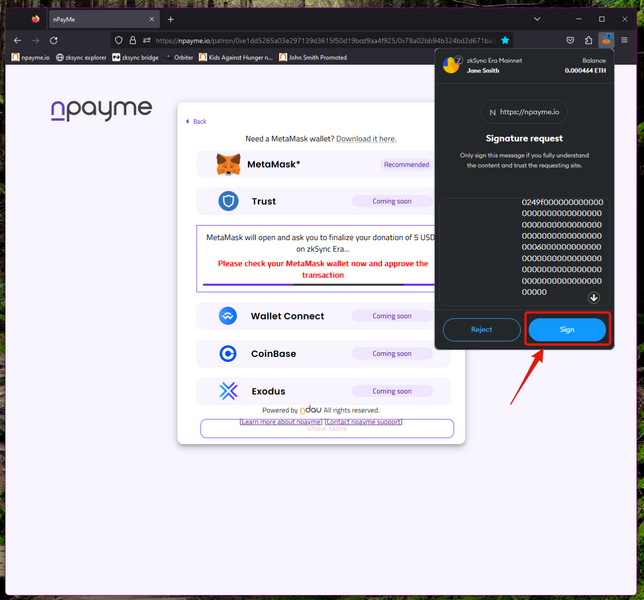Sign the MetaMask signature request
The height and width of the screenshot is (600, 644).
[x=567, y=330]
